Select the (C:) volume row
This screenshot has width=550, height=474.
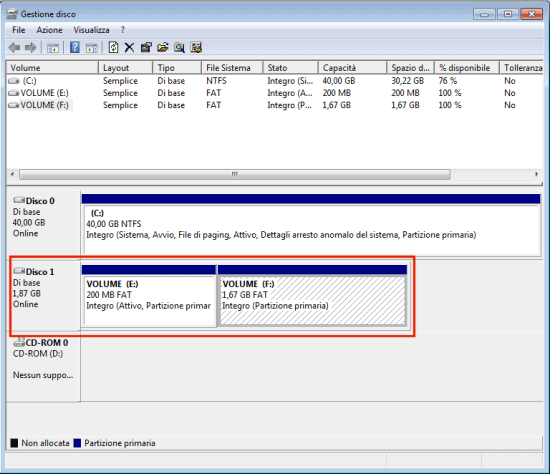tap(275, 81)
